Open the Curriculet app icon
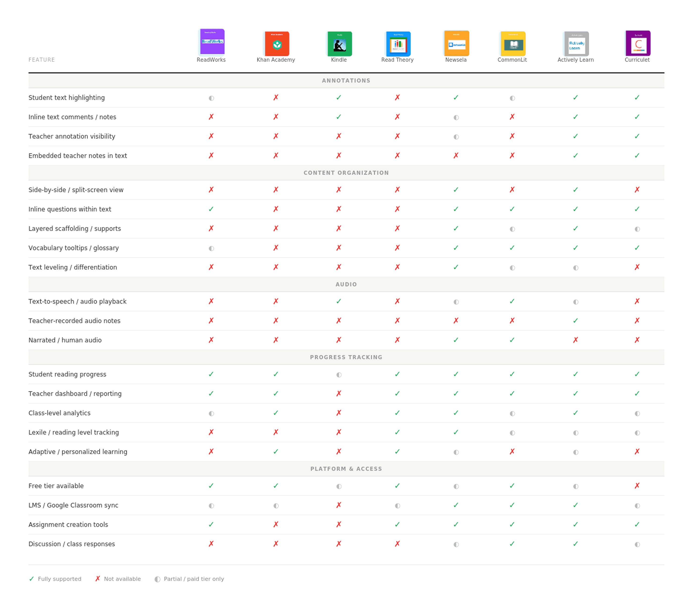The width and height of the screenshot is (693, 616). pos(638,43)
